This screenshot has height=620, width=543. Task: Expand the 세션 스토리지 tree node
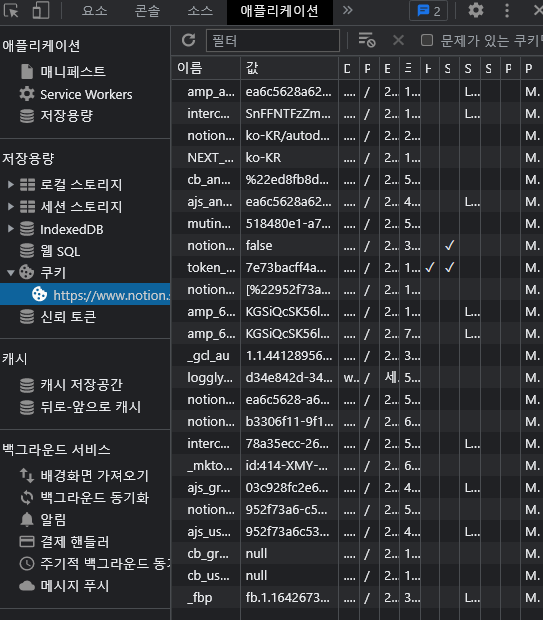11,206
